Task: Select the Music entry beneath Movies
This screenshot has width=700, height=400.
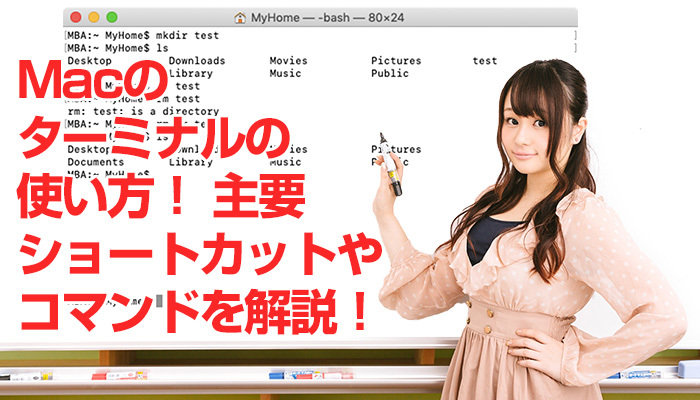Action: (x=285, y=73)
